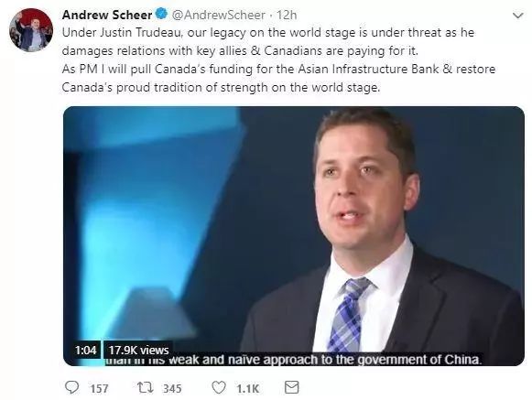Share via the envelope message icon
Viewport: 532px width, 400px height.
[291, 387]
